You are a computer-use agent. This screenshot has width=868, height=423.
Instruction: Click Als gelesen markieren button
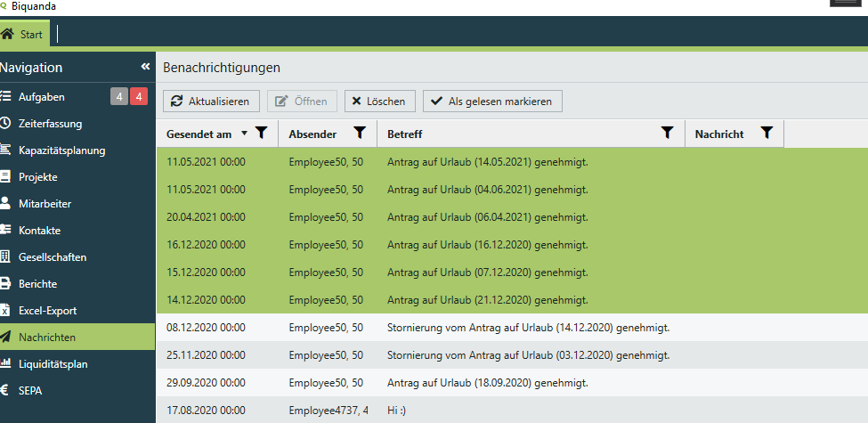[x=491, y=102]
